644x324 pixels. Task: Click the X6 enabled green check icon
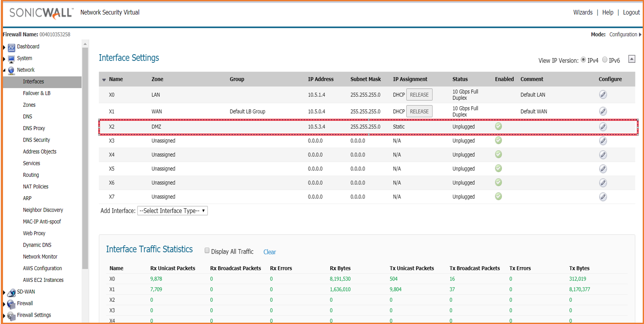click(498, 182)
